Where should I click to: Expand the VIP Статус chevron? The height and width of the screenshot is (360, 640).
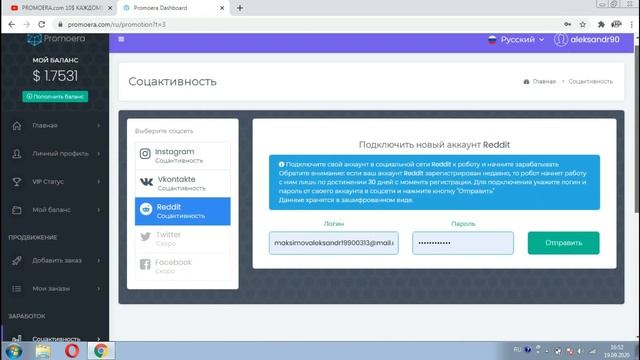pos(99,182)
